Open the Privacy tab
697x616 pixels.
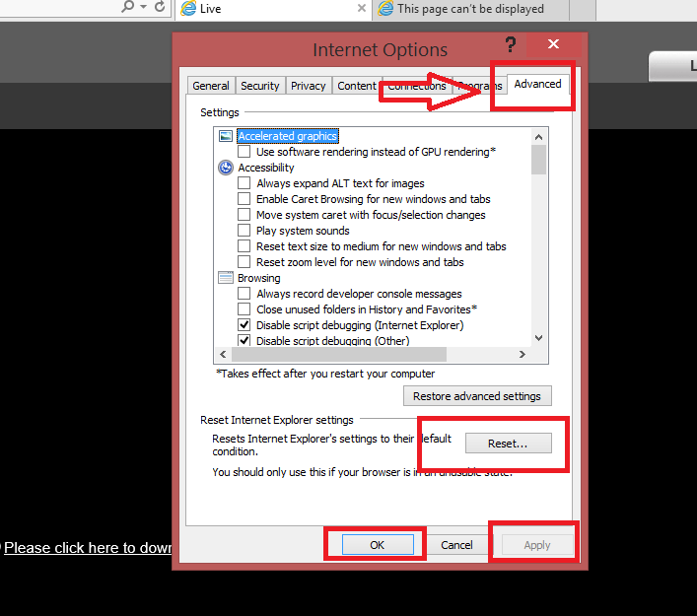[x=308, y=86]
